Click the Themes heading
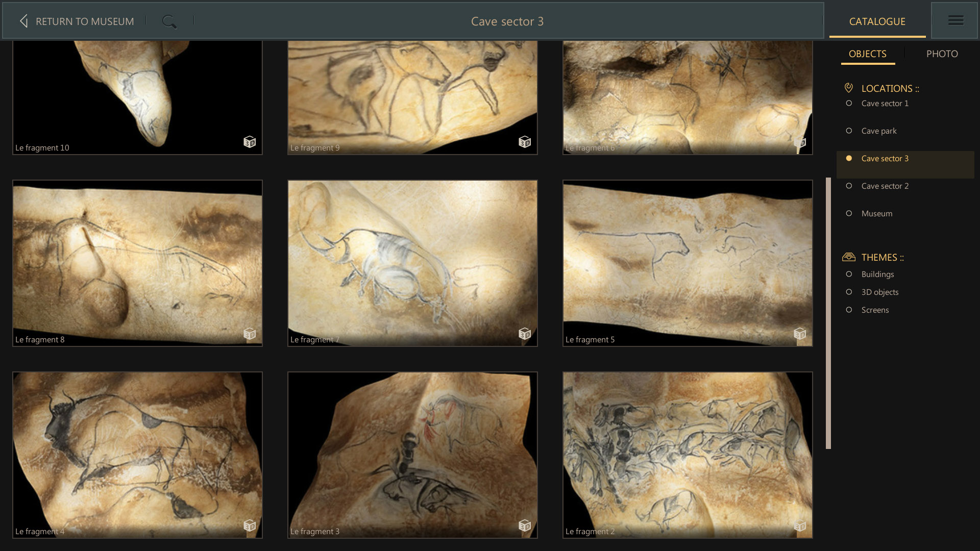This screenshot has width=980, height=551. [x=882, y=257]
